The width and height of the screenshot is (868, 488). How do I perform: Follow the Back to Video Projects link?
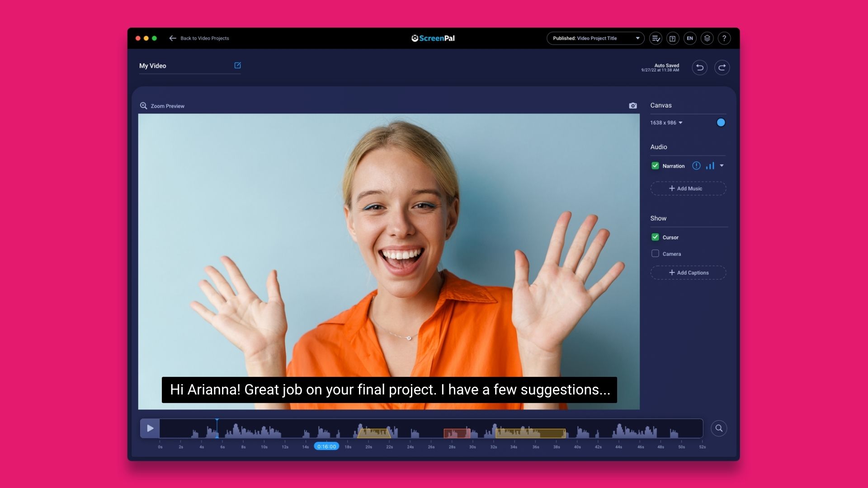click(205, 38)
